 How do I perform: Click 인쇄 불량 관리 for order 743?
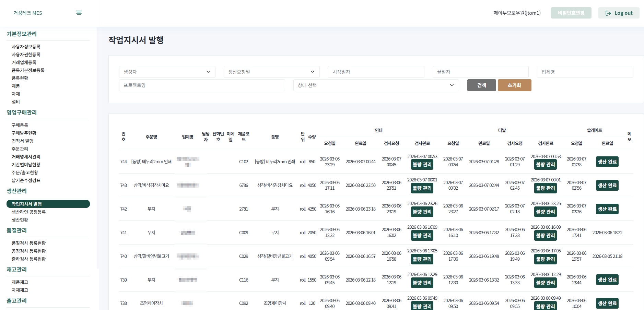pyautogui.click(x=422, y=188)
